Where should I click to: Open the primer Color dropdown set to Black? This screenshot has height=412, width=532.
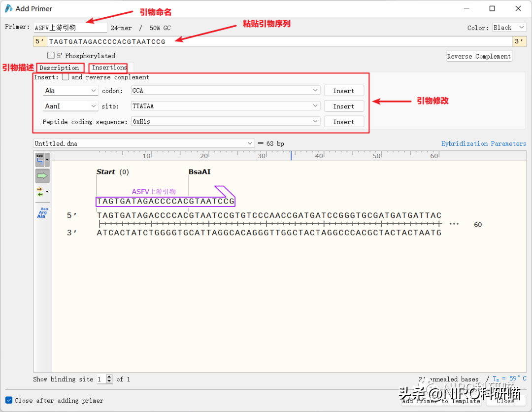point(509,28)
